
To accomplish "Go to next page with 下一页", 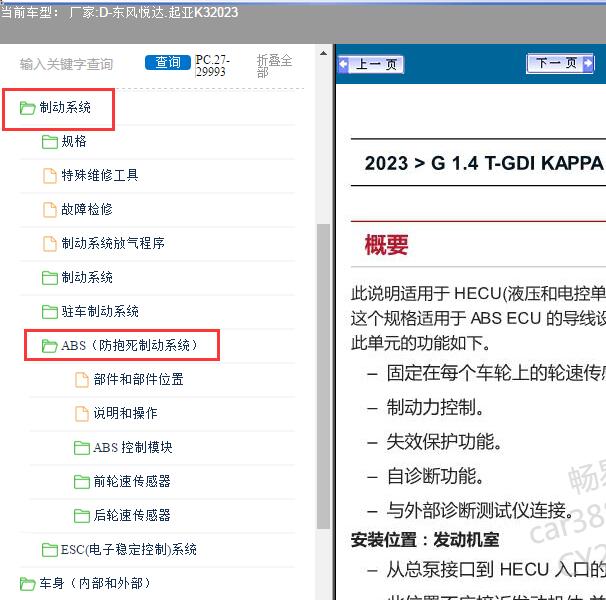I will pos(560,63).
